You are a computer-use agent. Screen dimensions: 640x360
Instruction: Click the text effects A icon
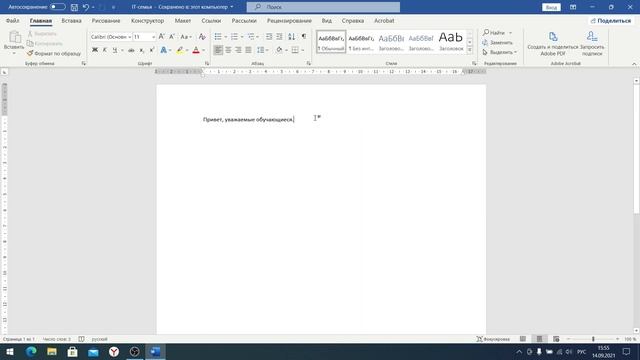point(164,50)
